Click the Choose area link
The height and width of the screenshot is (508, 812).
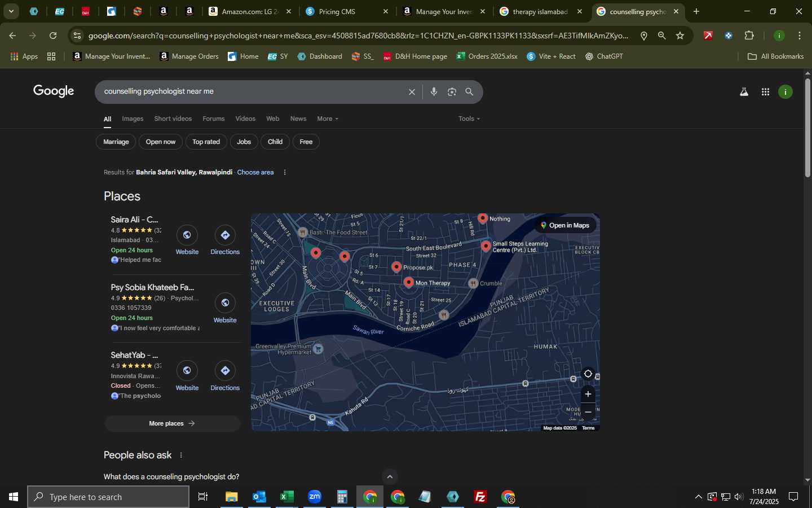(255, 173)
